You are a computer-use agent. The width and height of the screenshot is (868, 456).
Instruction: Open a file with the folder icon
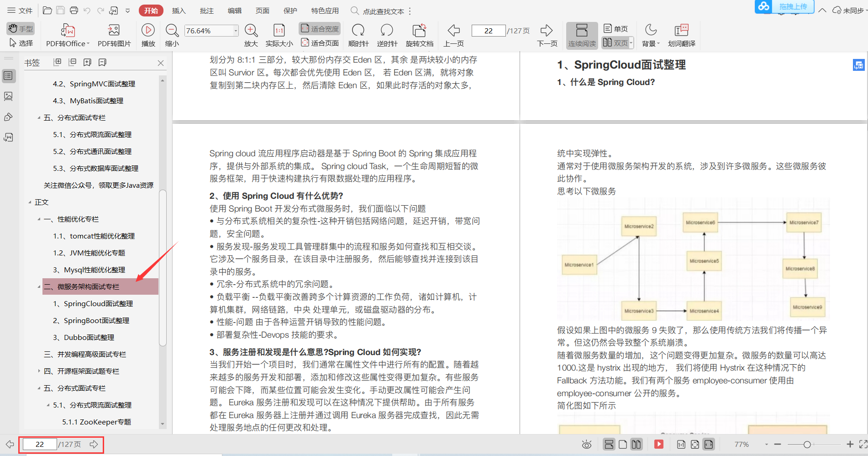tap(47, 11)
